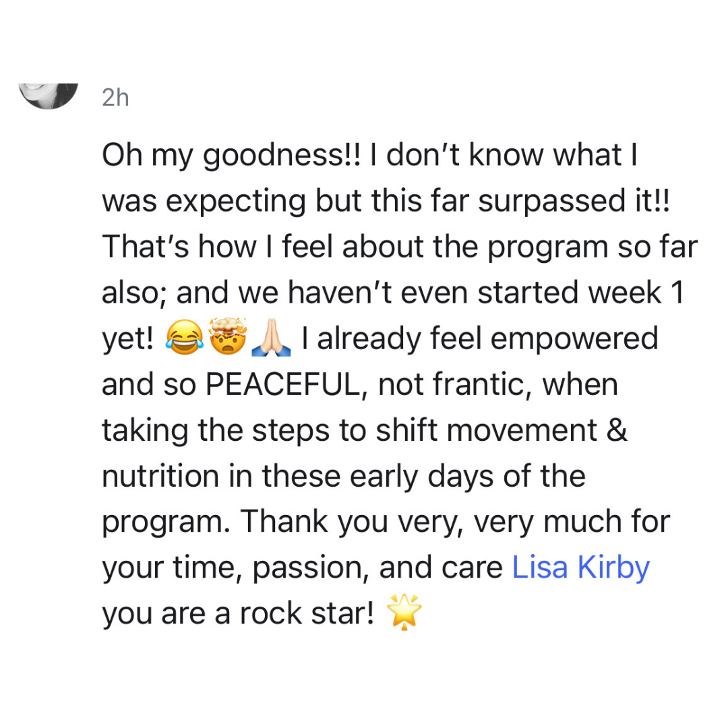The width and height of the screenshot is (728, 728).
Task: Click the ampersand after movement
Action: click(x=617, y=430)
